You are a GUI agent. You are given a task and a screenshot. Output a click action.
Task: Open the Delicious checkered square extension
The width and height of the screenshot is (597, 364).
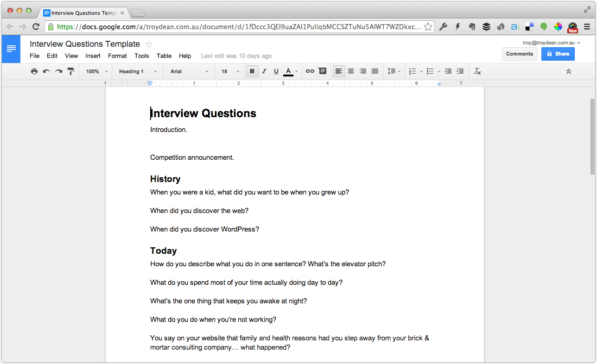tap(529, 26)
